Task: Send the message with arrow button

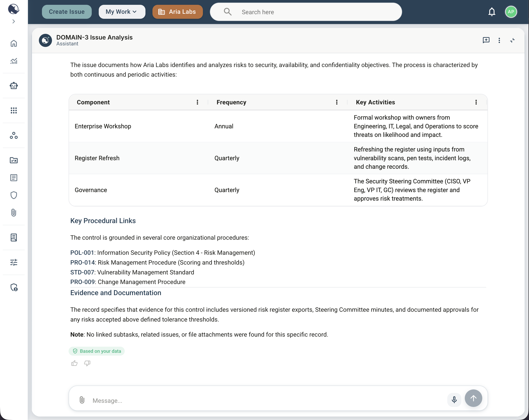Action: coord(473,398)
